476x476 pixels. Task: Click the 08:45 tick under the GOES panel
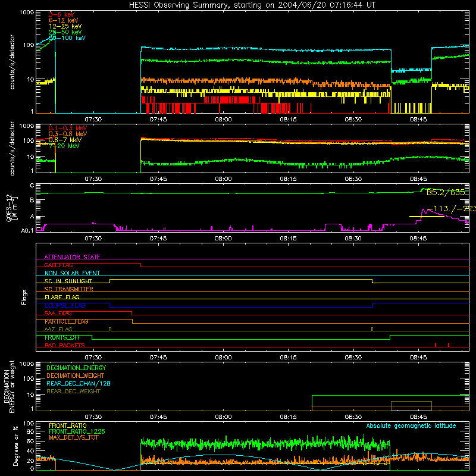pos(418,239)
